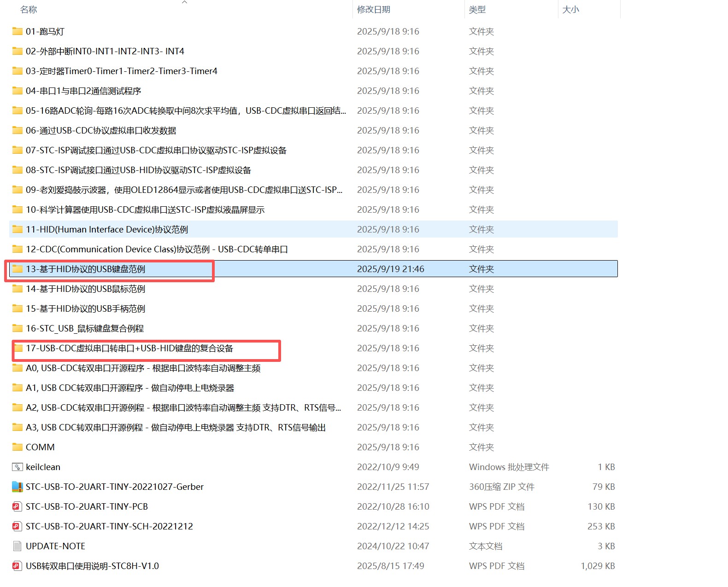728x587 pixels.
Task: Select the name 03-定时器Timer0-Timer1-Timer2-Timer3-Timer4
Action: click(x=122, y=71)
